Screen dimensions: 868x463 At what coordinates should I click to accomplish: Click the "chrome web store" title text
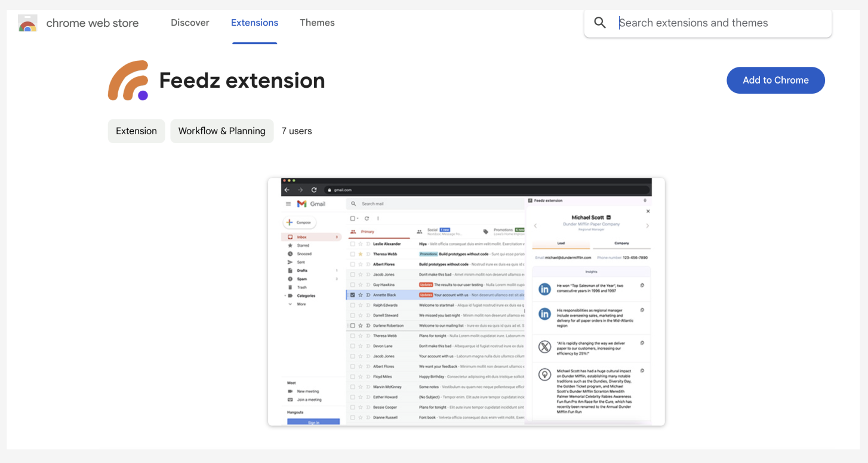pos(93,23)
